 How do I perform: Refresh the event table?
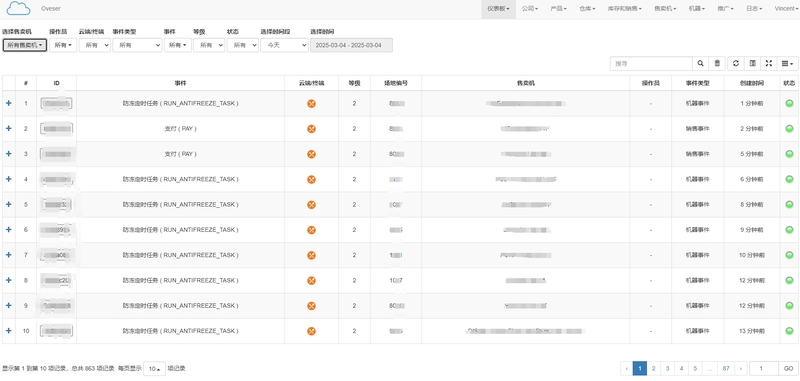(736, 63)
